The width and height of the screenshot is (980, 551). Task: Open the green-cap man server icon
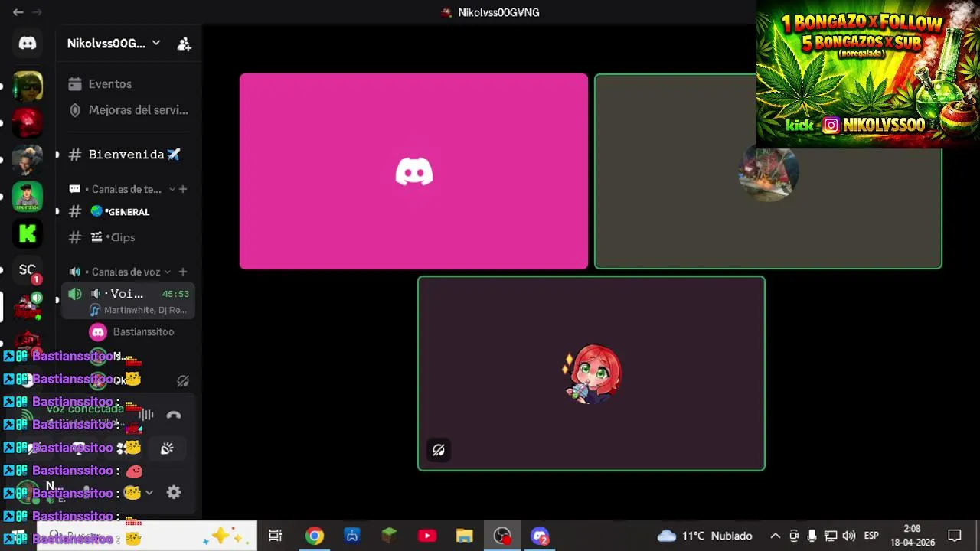click(x=28, y=197)
